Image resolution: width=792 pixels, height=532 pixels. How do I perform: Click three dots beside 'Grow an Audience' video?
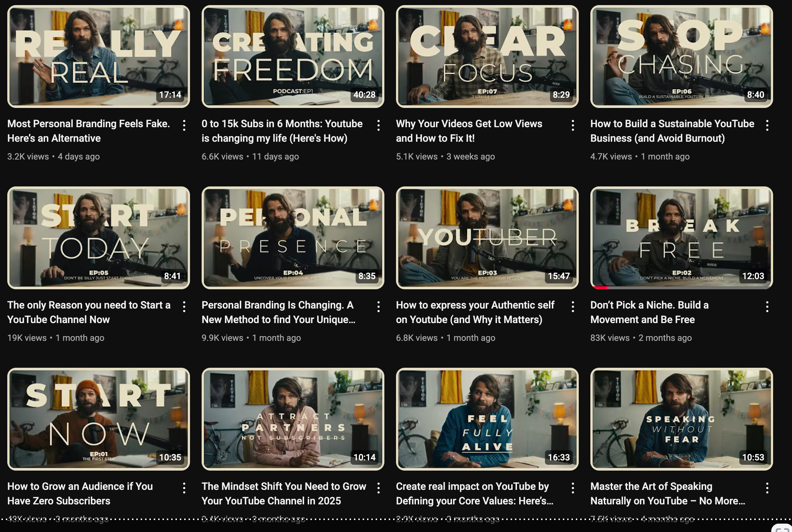(x=184, y=488)
